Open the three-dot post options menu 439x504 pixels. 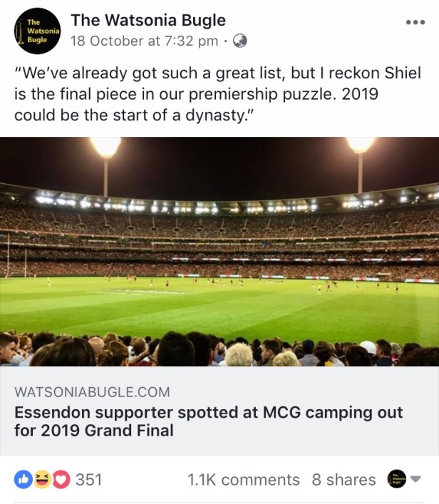pyautogui.click(x=415, y=22)
